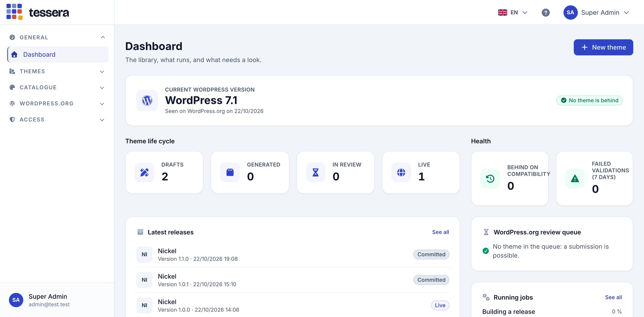Screen dimensions: 644x317
Task: Click Building a release job text
Action: (508, 312)
